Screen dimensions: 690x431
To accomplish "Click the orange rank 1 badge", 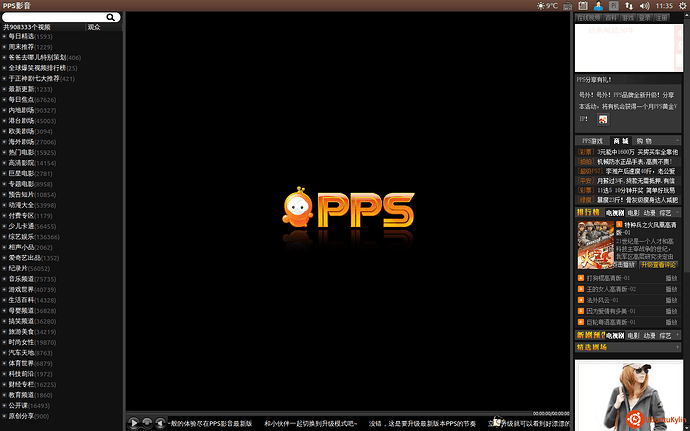I will (x=619, y=225).
